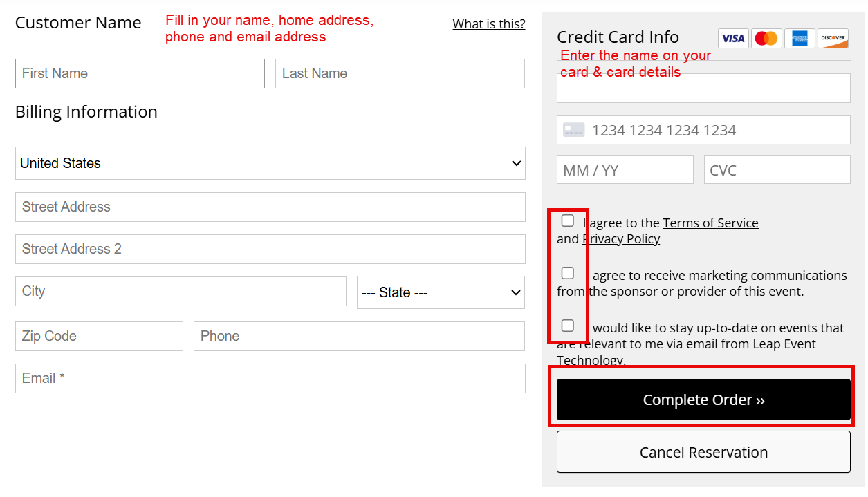This screenshot has height=497, width=868.
Task: Tick the stay up-to-date on events checkbox
Action: click(x=568, y=326)
